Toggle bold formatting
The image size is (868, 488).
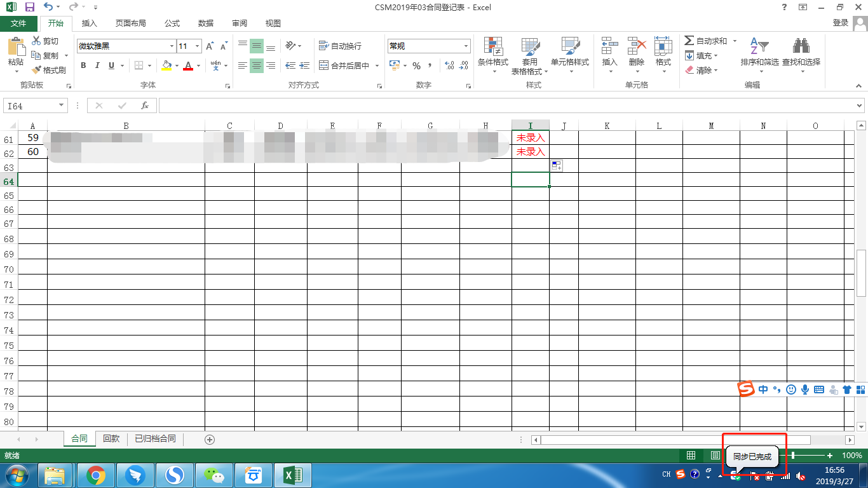tap(83, 65)
